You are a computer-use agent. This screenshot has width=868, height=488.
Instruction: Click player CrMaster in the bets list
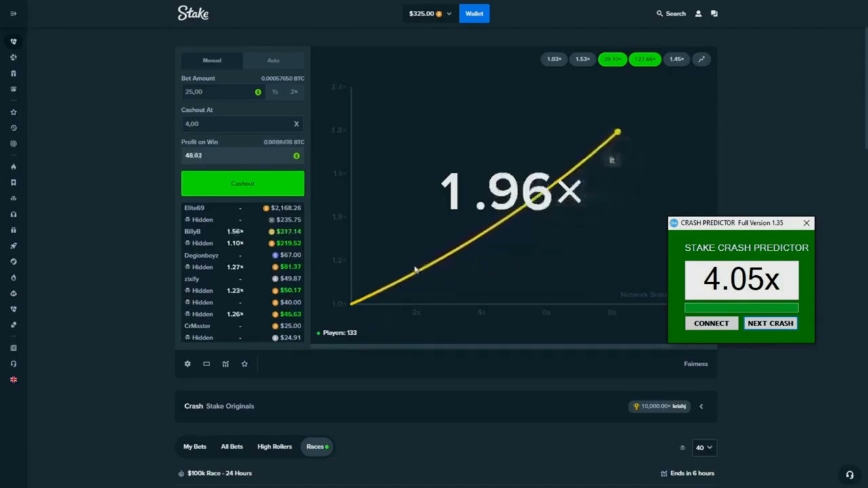(x=197, y=326)
